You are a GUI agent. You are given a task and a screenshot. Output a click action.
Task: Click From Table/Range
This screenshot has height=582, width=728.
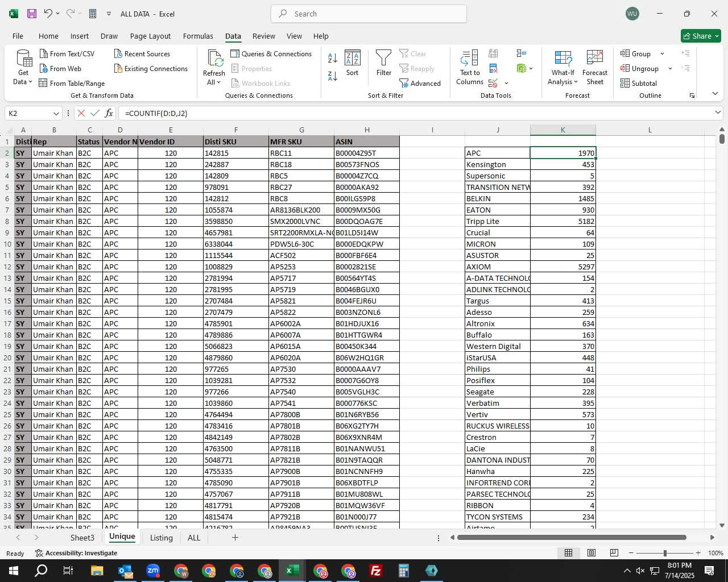pos(72,83)
